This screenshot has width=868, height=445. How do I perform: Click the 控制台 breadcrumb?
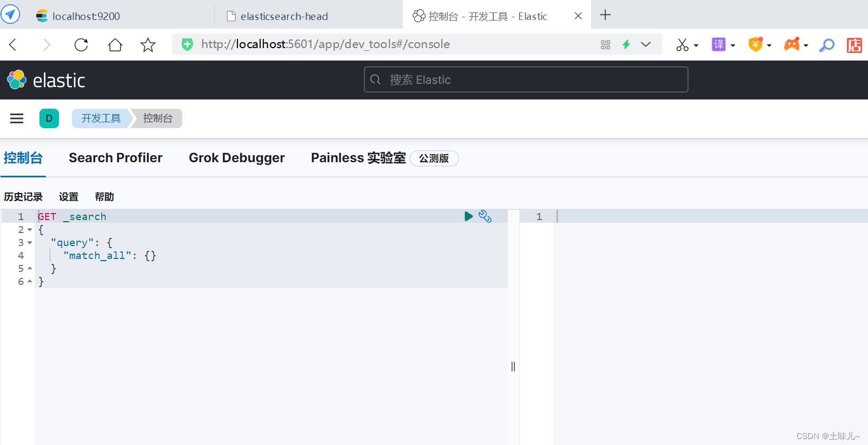tap(157, 118)
